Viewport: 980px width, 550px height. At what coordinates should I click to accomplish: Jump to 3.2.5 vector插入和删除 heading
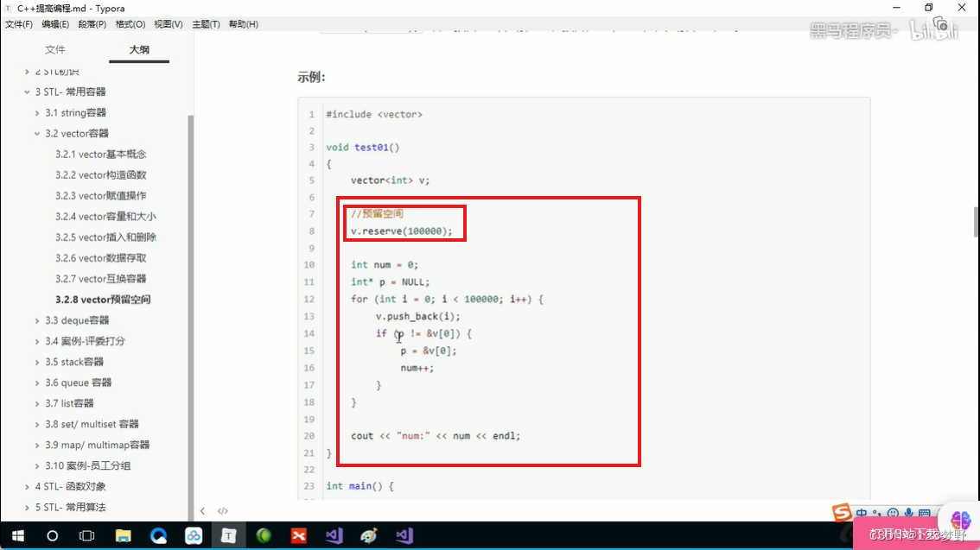(x=105, y=237)
